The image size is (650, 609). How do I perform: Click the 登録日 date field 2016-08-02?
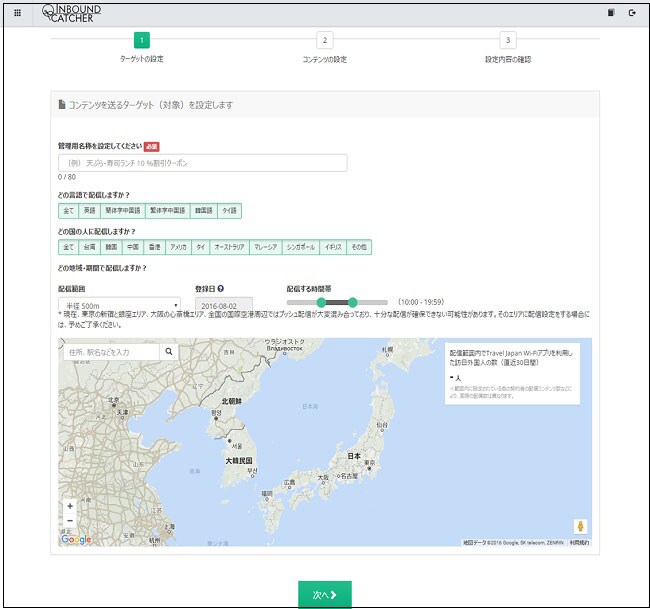coord(224,305)
